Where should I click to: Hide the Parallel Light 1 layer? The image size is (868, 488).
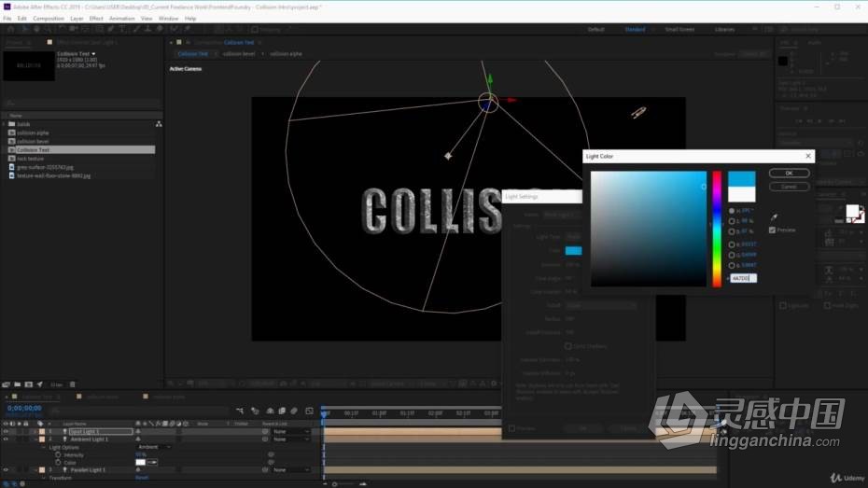(x=6, y=469)
